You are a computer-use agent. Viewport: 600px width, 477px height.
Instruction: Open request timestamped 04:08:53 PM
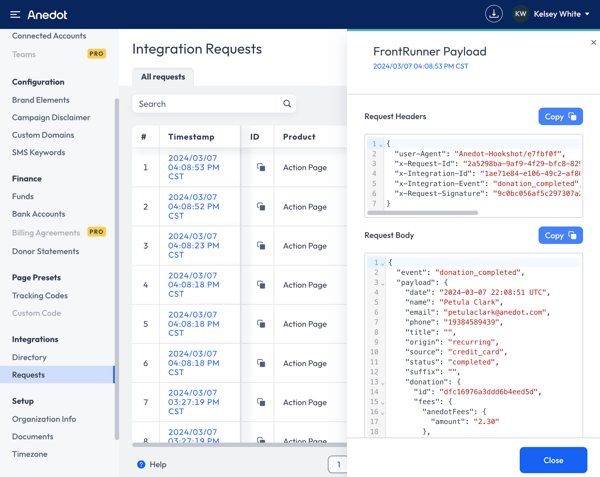[x=194, y=167]
